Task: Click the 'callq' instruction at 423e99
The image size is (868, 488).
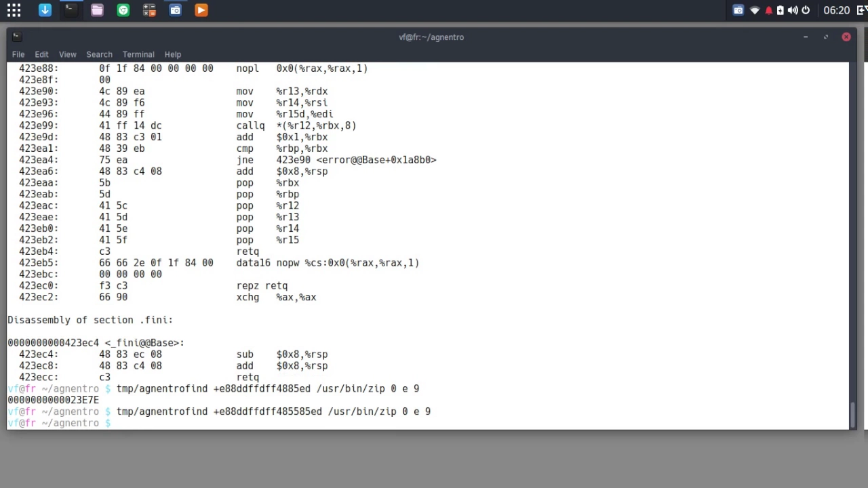Action: click(296, 125)
